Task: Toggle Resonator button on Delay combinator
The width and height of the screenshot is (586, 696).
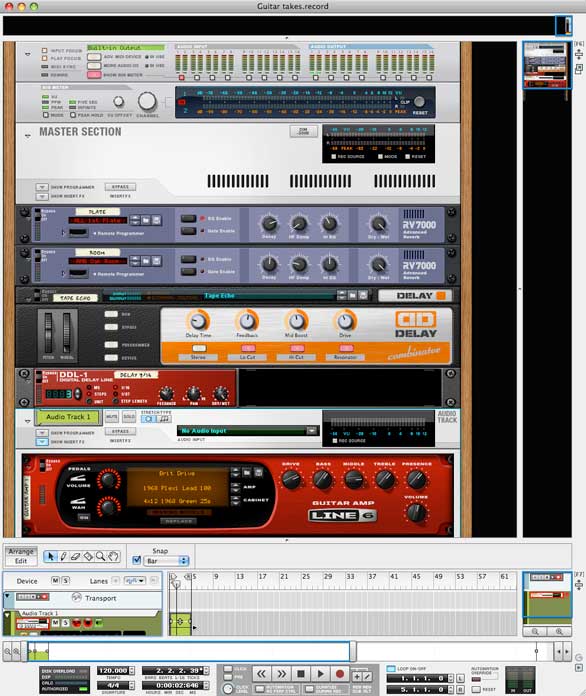Action: click(346, 348)
